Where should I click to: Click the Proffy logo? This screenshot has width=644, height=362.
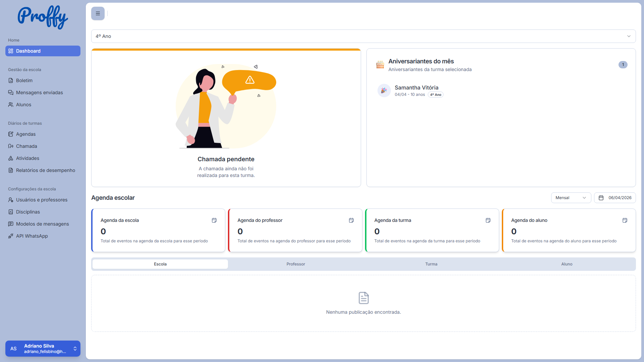point(43,17)
